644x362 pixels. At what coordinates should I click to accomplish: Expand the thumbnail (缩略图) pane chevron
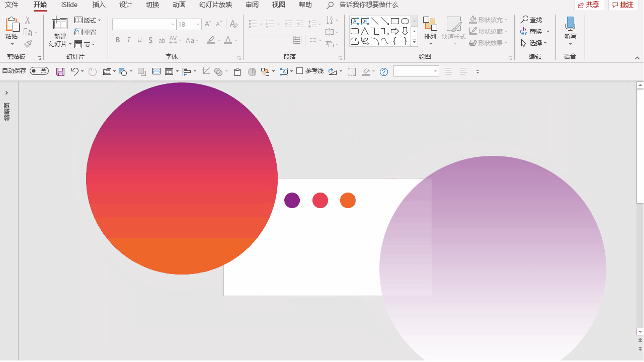(7, 93)
